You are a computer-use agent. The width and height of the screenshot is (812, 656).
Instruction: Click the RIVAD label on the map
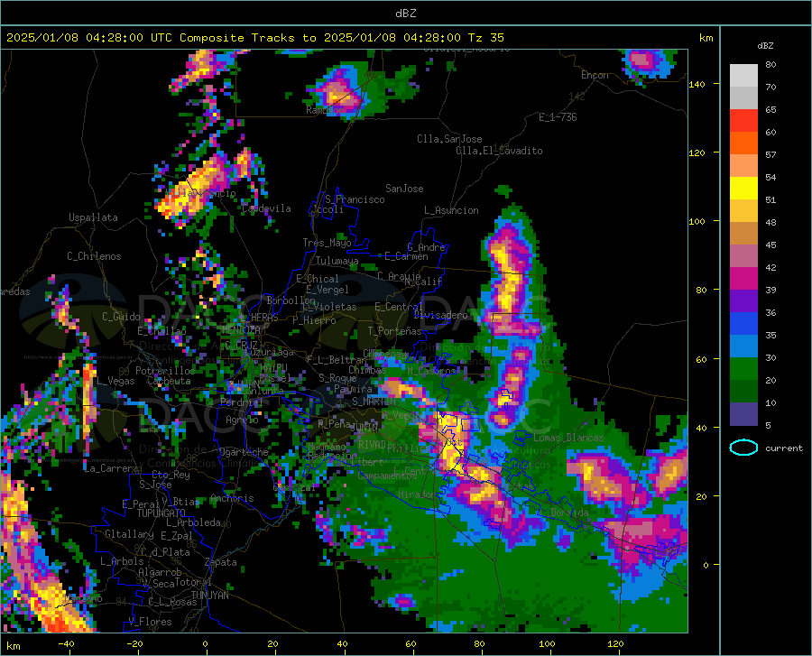point(372,445)
